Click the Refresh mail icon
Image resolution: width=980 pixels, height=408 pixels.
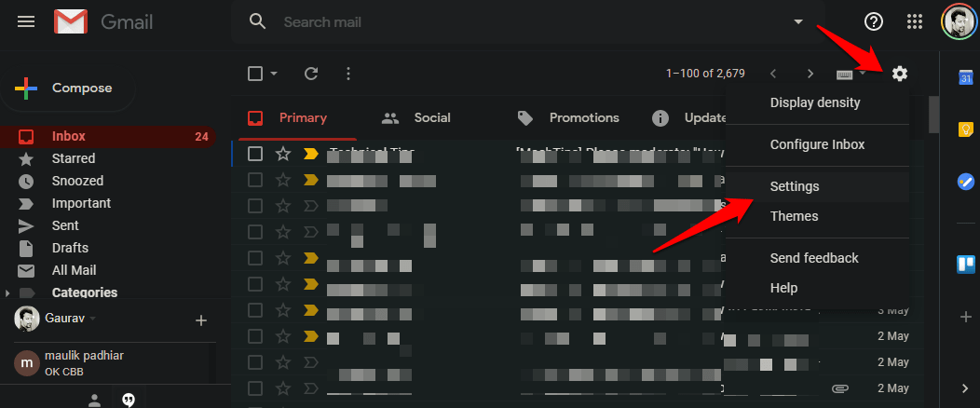click(311, 74)
